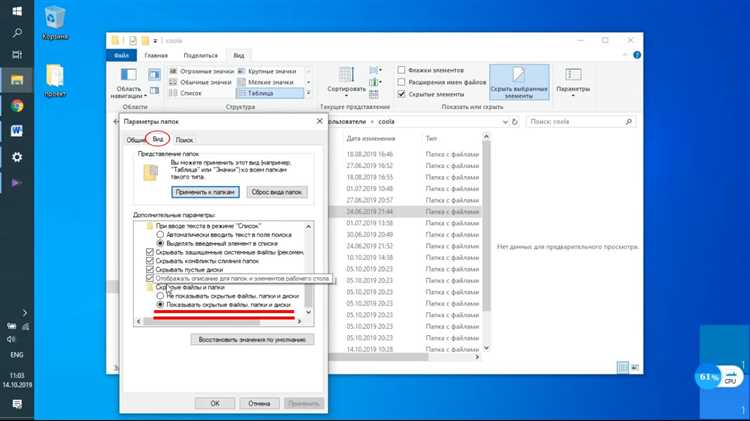Enable the Флажки элементов checkbox
Viewport: 750px width, 421px height.
pos(401,70)
